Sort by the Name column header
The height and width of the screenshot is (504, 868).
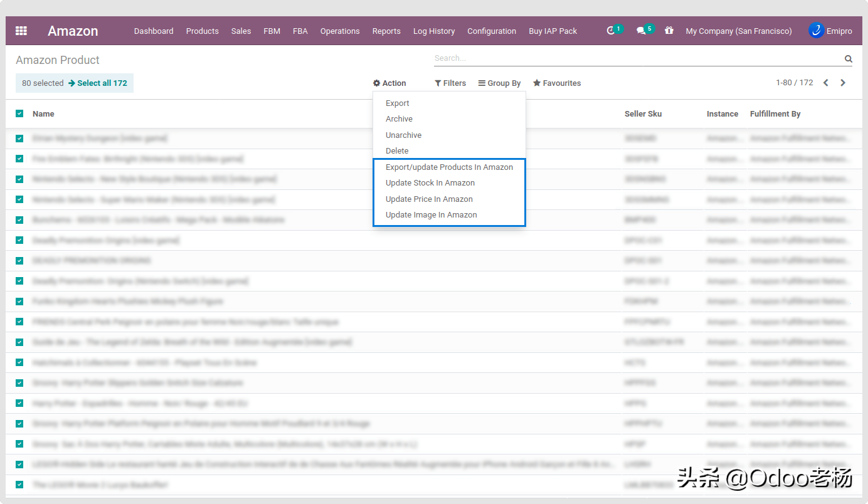click(43, 113)
